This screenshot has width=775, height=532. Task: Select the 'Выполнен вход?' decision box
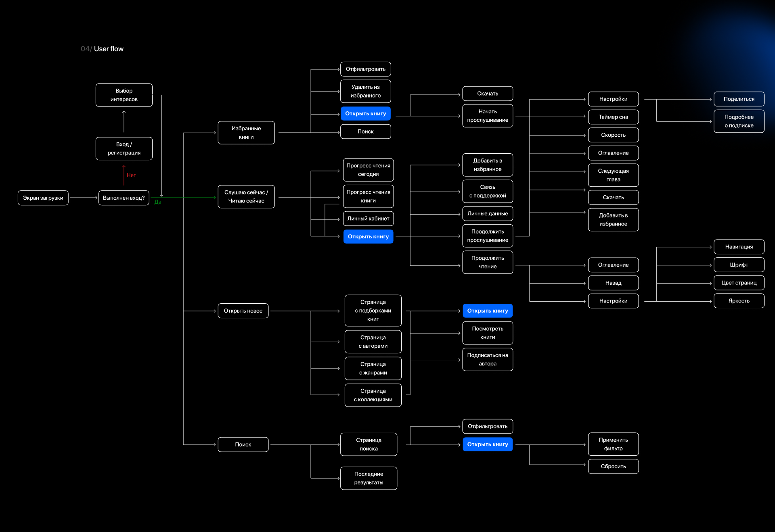pyautogui.click(x=124, y=198)
